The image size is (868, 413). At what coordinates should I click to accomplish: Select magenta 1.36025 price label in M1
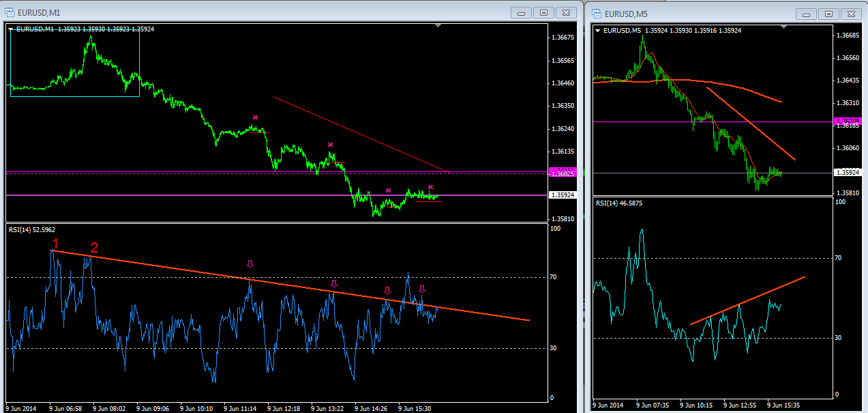[563, 173]
